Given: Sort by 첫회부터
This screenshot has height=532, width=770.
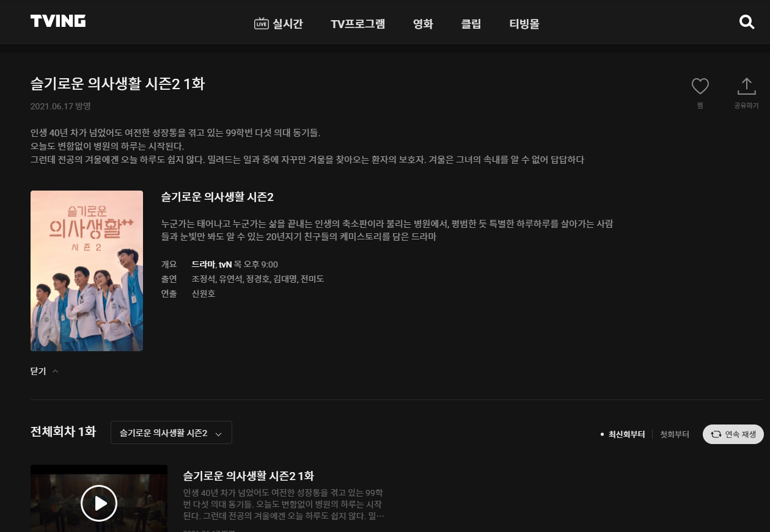Looking at the screenshot, I should coord(675,434).
